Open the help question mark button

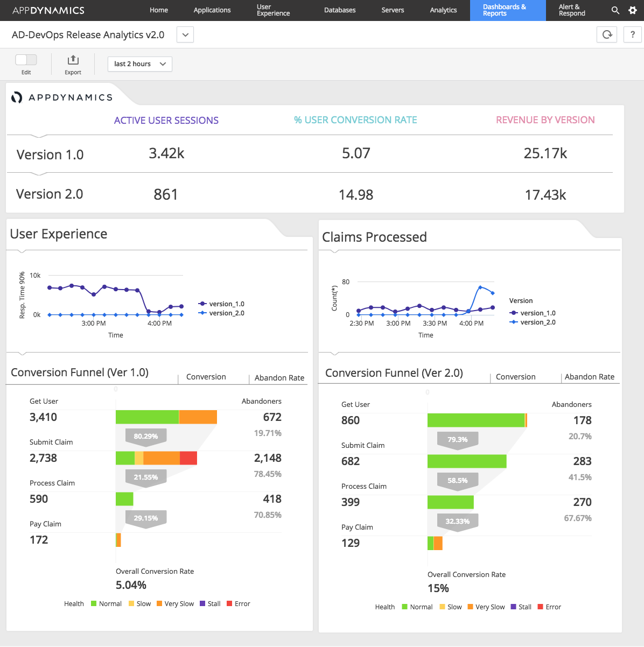coord(633,34)
